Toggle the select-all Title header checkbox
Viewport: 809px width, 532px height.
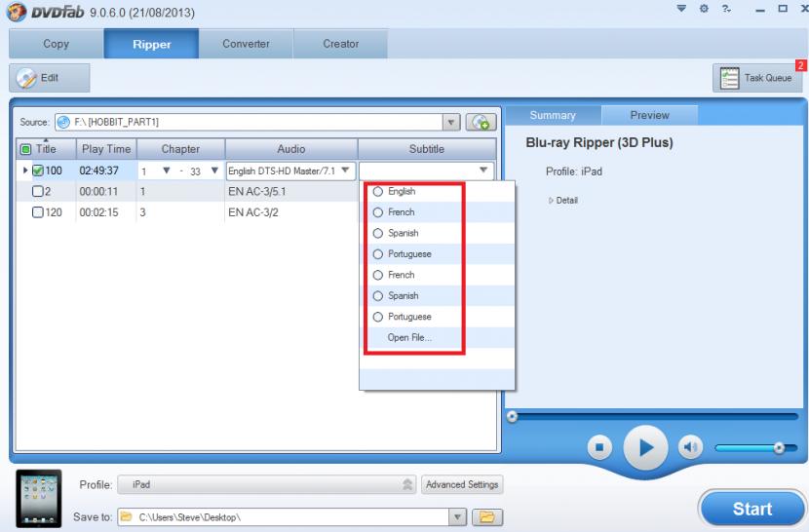click(x=25, y=150)
